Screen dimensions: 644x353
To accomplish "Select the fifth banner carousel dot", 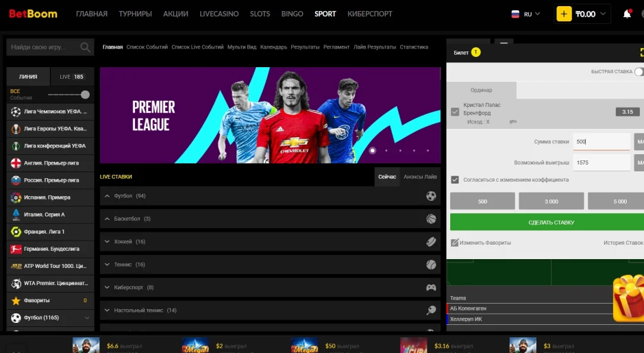I will (428, 150).
